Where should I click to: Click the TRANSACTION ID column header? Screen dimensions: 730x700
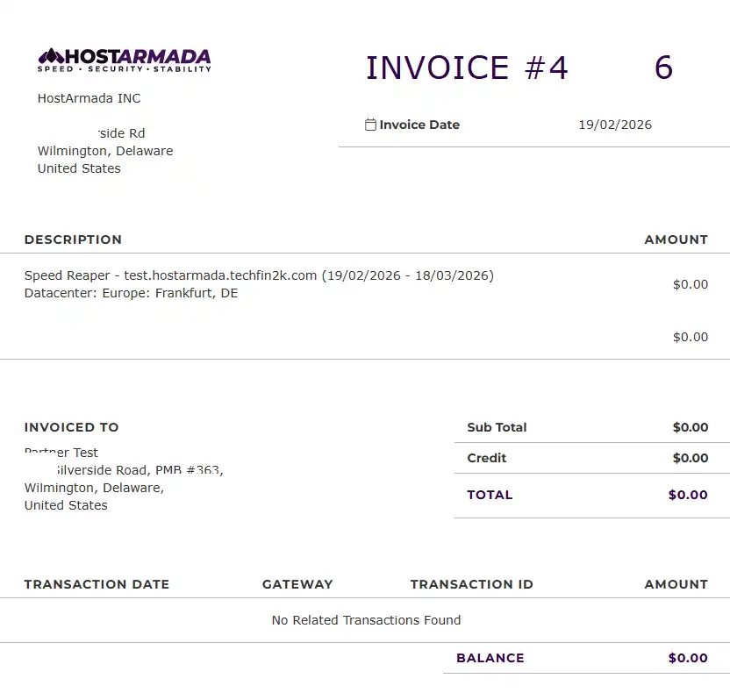[x=472, y=584]
